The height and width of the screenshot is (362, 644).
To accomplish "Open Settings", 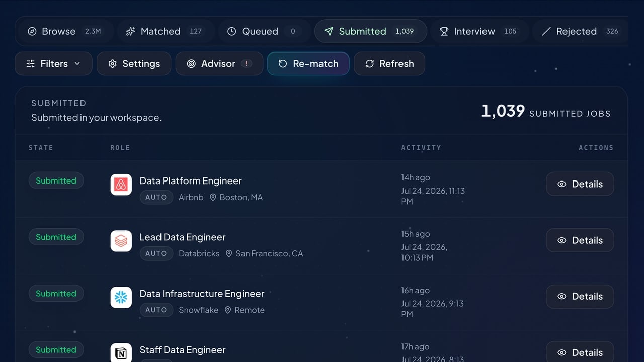I will coord(134,64).
